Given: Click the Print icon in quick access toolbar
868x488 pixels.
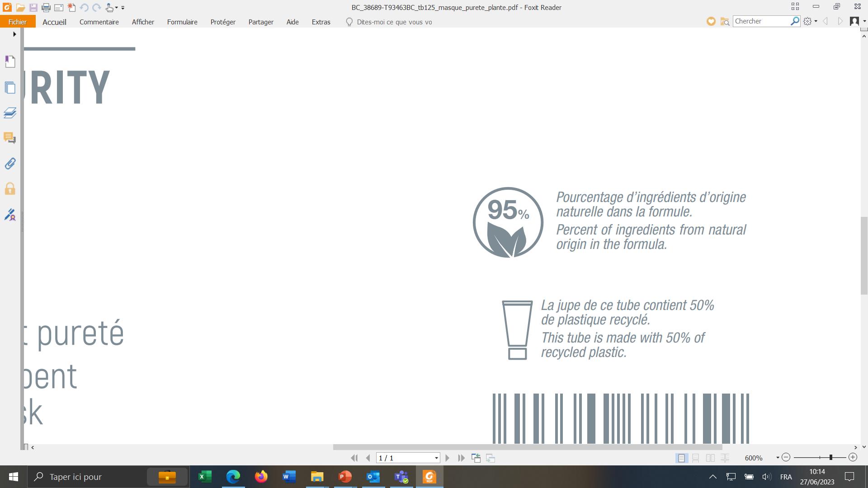Looking at the screenshot, I should (46, 8).
